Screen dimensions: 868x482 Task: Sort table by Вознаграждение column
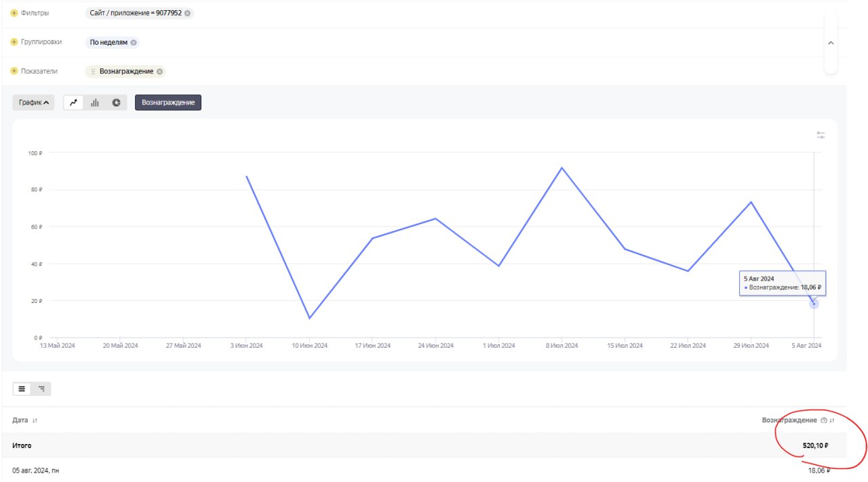[x=832, y=420]
